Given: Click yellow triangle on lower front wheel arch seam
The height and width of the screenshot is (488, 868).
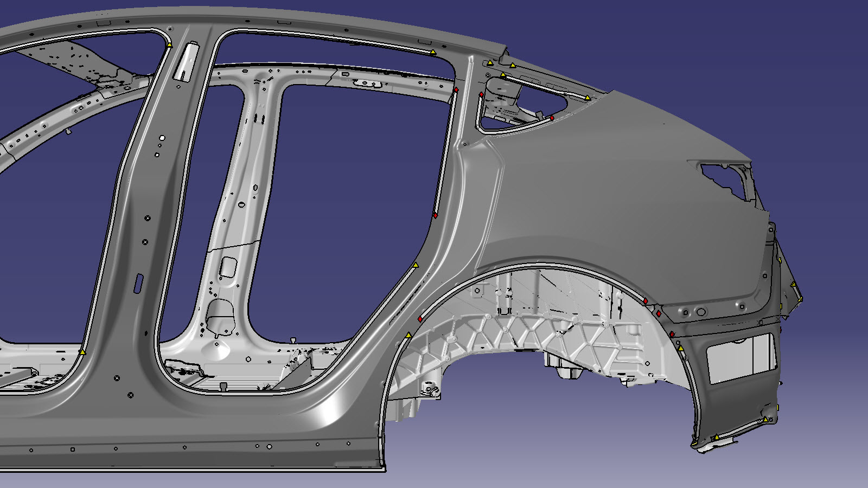Looking at the screenshot, I should pos(409,335).
